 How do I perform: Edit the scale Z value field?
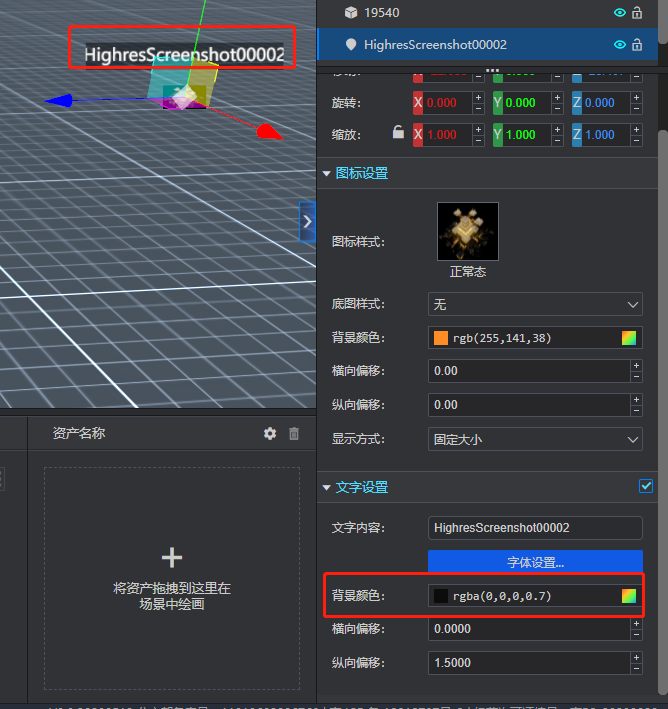pyautogui.click(x=606, y=135)
